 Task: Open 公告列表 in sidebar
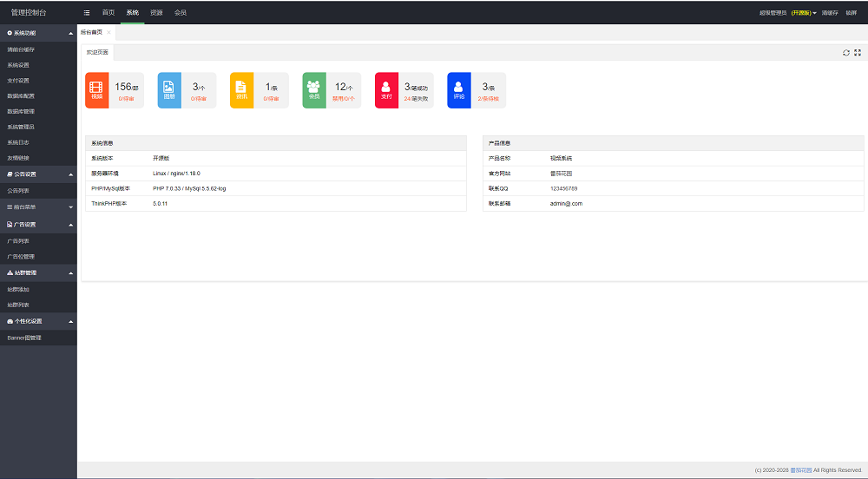click(x=18, y=191)
